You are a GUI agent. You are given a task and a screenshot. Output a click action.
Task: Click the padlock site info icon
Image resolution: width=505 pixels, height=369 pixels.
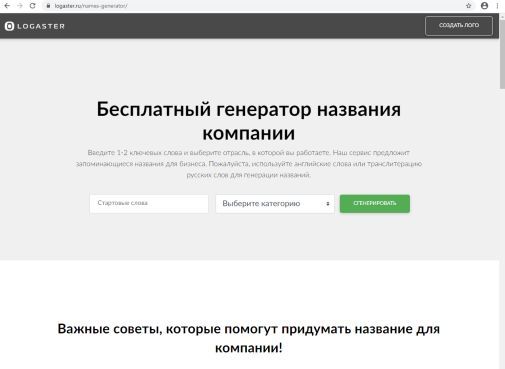coord(48,6)
